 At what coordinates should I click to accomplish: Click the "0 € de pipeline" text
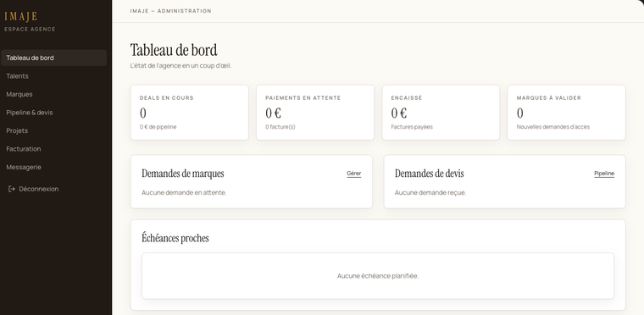pos(158,127)
